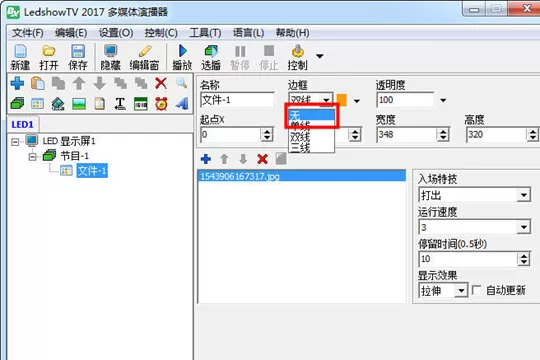
Task: Open the arrow next to the orange color swatch
Action: pyautogui.click(x=357, y=101)
